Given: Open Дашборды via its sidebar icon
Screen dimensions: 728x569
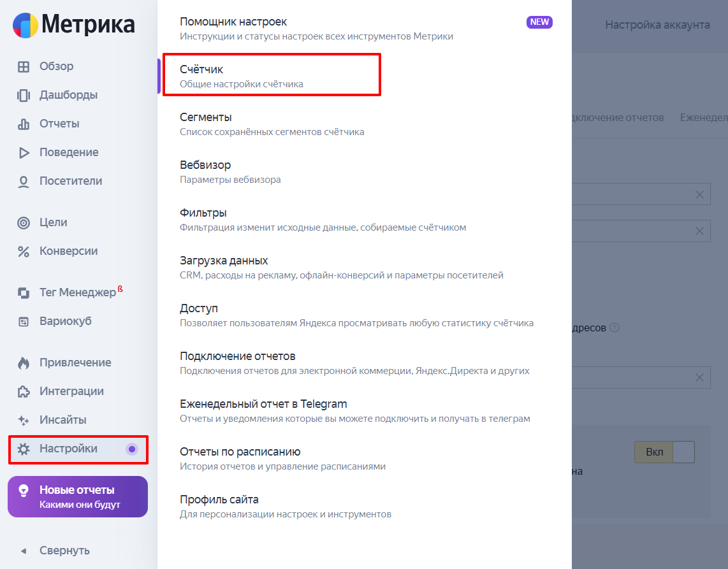Looking at the screenshot, I should click(24, 96).
